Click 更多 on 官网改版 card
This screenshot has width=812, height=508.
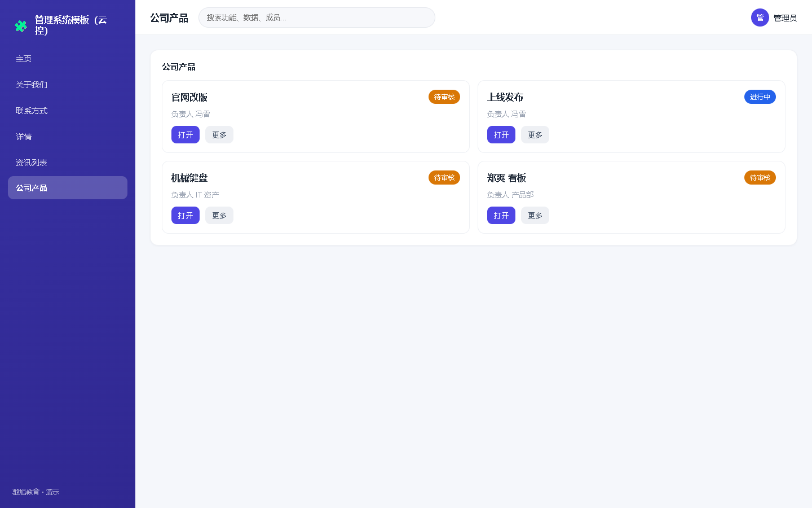(x=219, y=135)
